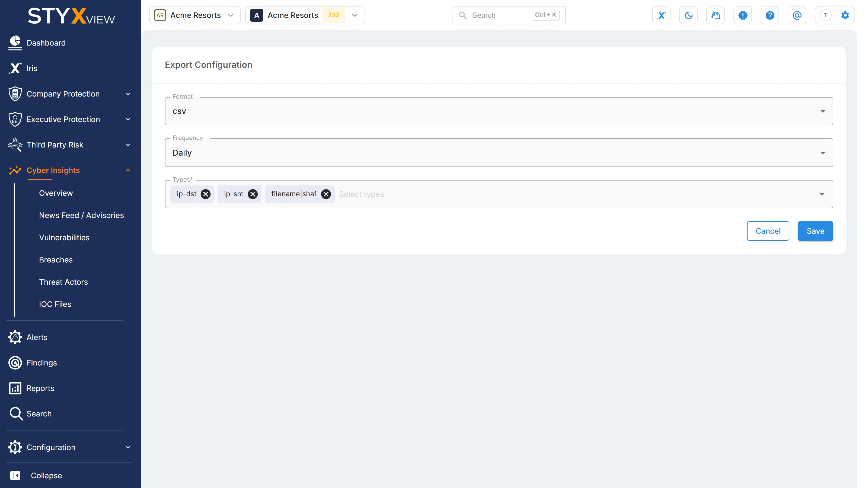Open the top-right settings gear

(x=845, y=15)
